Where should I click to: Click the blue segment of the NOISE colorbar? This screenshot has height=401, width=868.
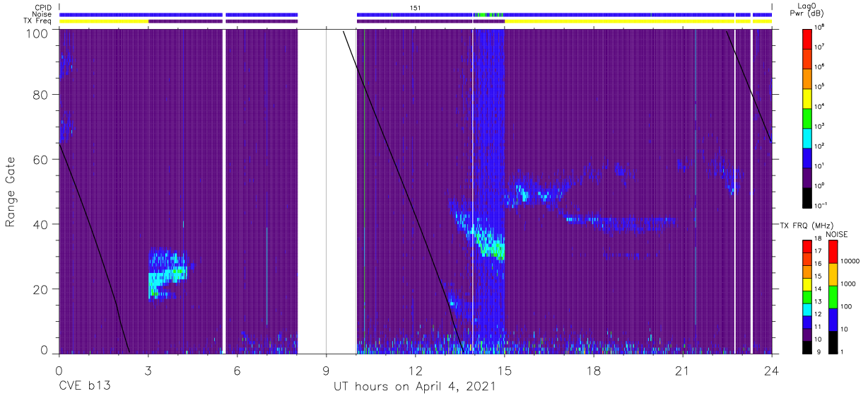pos(833,320)
